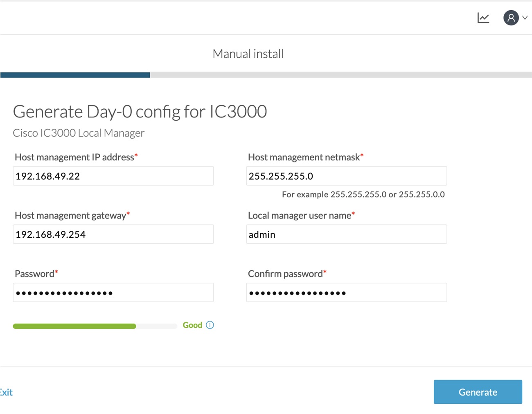
Task: Select the Host management gateway input box
Action: (x=113, y=234)
